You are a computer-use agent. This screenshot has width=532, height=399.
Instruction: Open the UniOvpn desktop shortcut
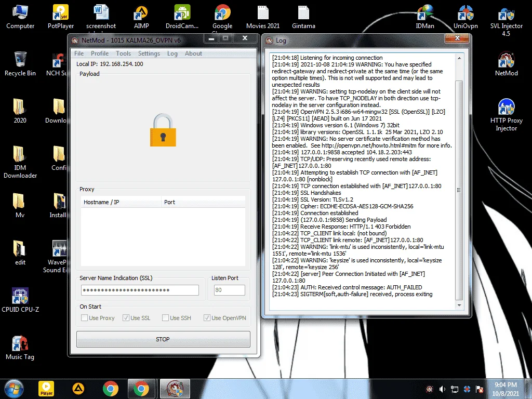pos(465,17)
